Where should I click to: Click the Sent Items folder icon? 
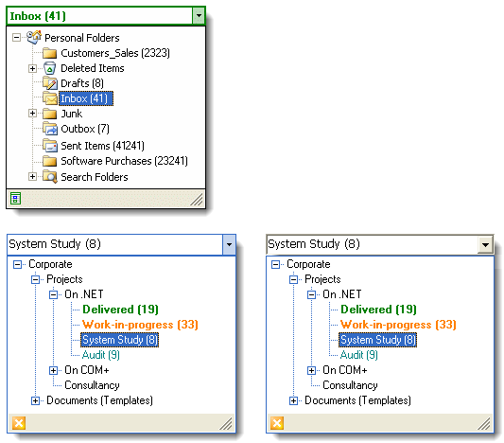pyautogui.click(x=50, y=146)
